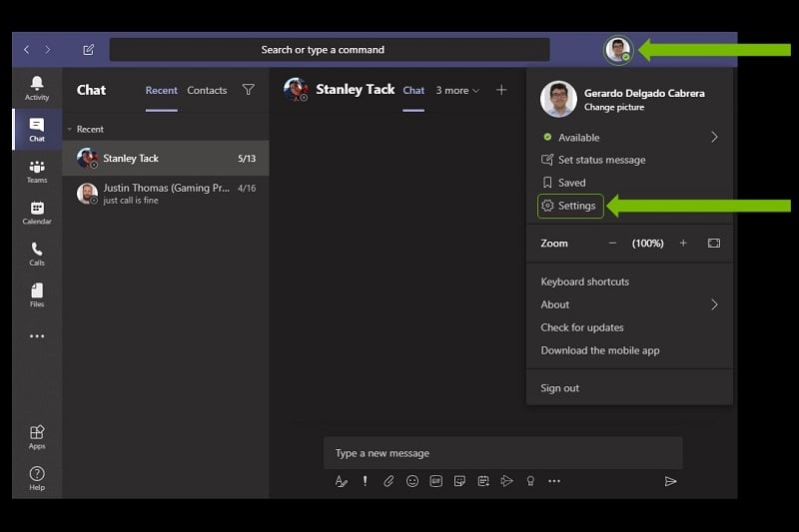Open Keyboard shortcuts
The height and width of the screenshot is (532, 799).
point(584,281)
